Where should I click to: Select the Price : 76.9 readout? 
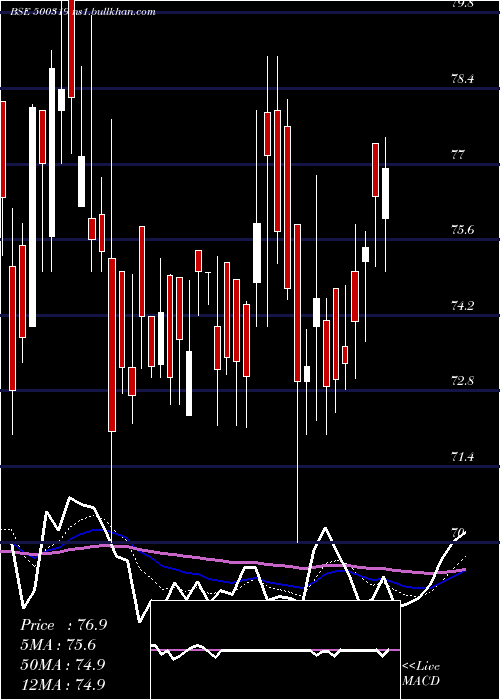tap(64, 625)
